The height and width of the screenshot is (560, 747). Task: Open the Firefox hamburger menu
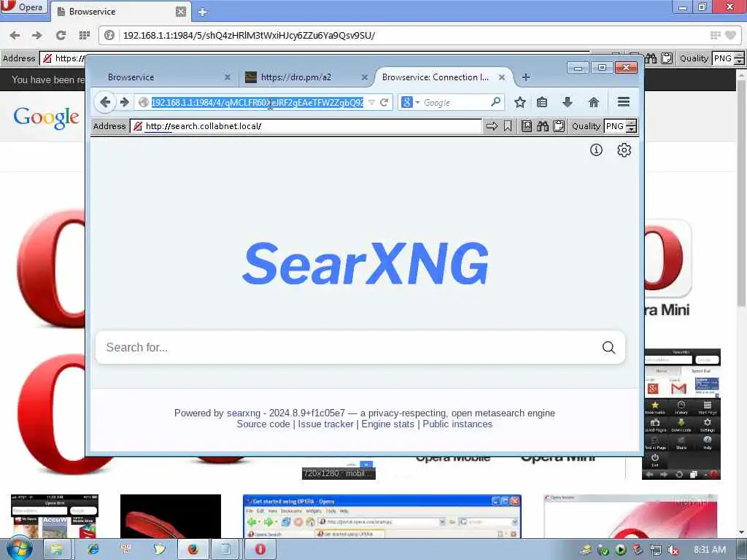pos(624,101)
